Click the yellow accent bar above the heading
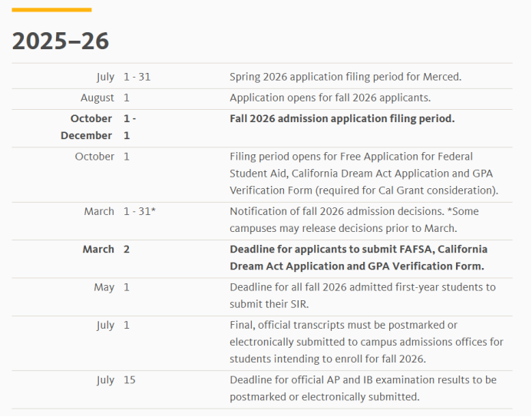 click(51, 10)
